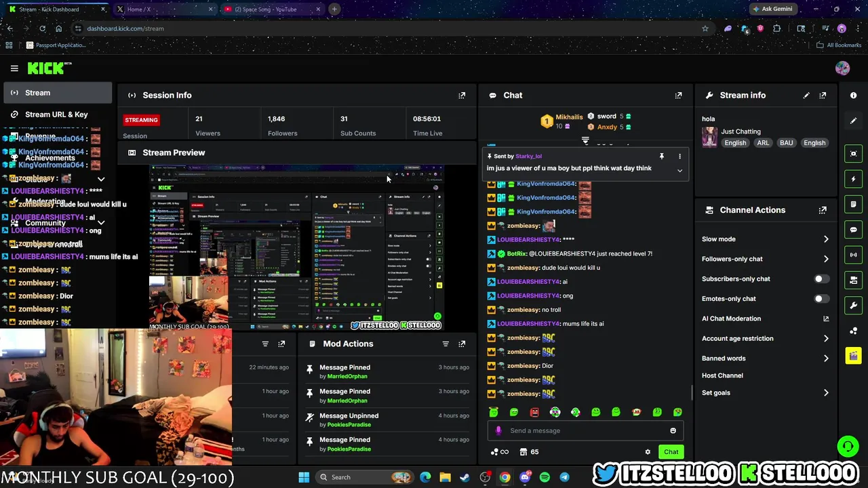868x488 pixels.
Task: Open AI Chat Moderation link
Action: [765, 319]
